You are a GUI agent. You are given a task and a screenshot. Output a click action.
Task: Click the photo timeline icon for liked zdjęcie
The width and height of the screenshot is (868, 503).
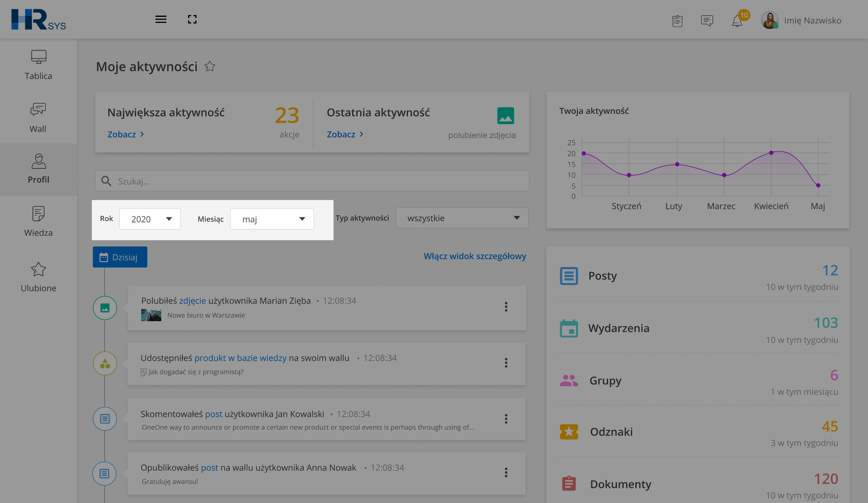[105, 308]
